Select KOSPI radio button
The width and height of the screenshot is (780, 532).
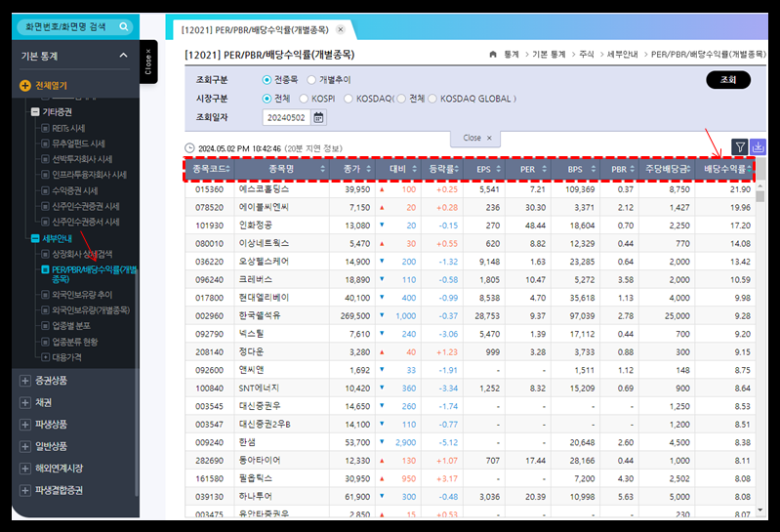[304, 99]
